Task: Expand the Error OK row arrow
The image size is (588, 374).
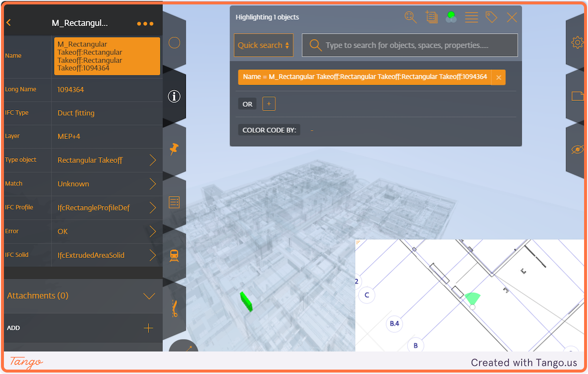Action: coord(152,232)
